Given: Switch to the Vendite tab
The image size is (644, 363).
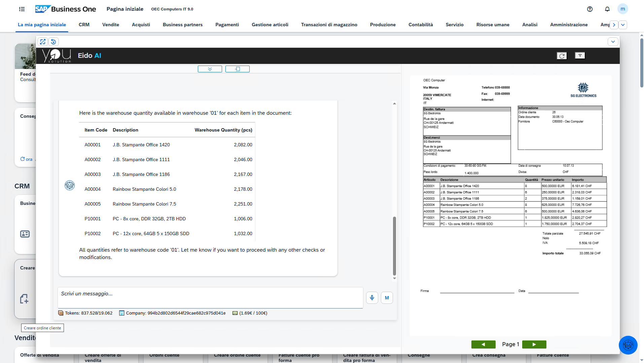Looking at the screenshot, I should tap(110, 25).
